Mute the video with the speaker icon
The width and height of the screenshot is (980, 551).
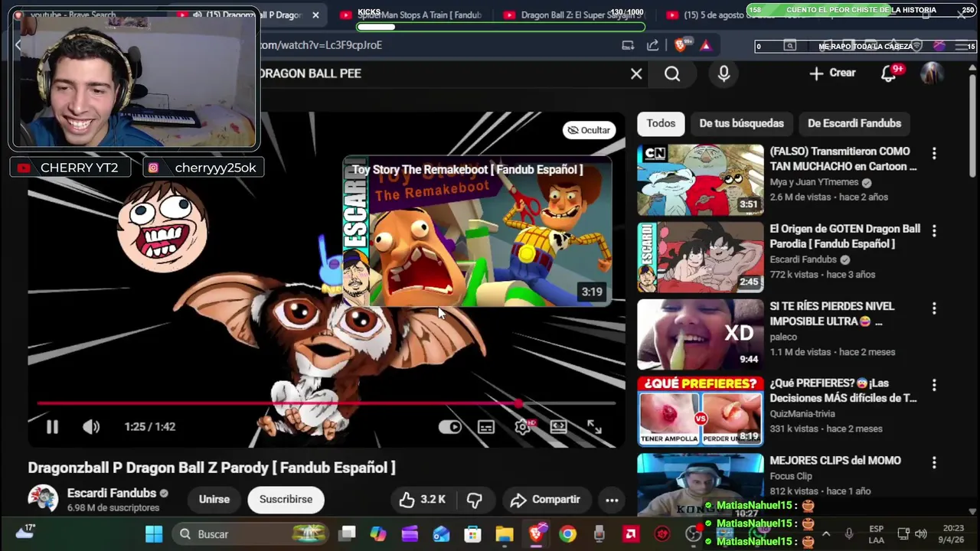pyautogui.click(x=91, y=427)
